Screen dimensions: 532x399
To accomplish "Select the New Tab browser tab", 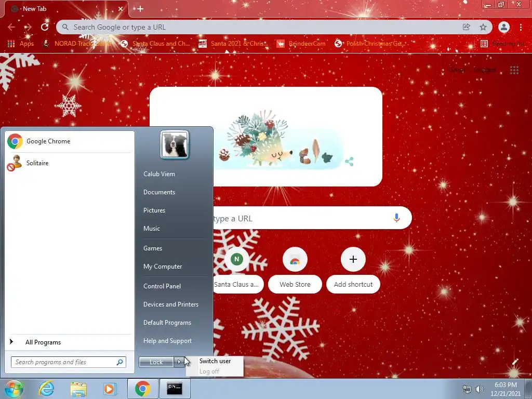I will tap(66, 9).
